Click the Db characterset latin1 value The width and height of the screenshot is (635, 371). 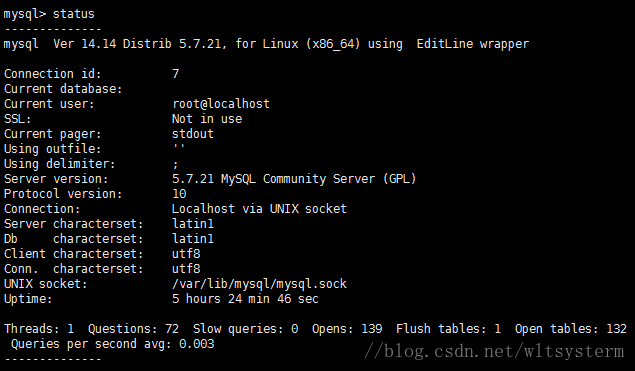[x=193, y=239]
